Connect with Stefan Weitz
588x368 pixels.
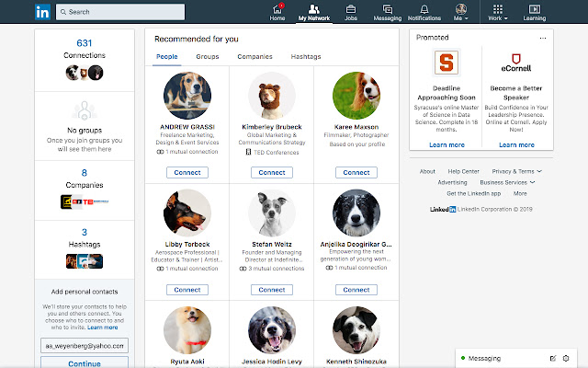272,289
